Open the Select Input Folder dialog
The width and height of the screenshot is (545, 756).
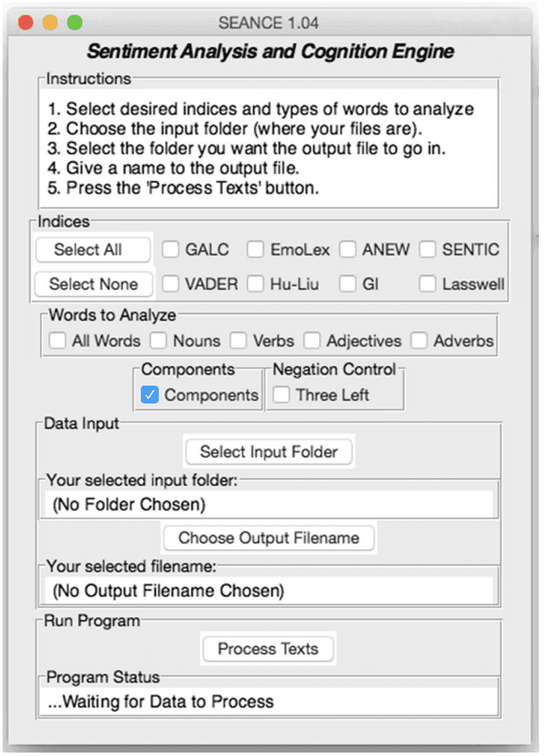(x=268, y=452)
